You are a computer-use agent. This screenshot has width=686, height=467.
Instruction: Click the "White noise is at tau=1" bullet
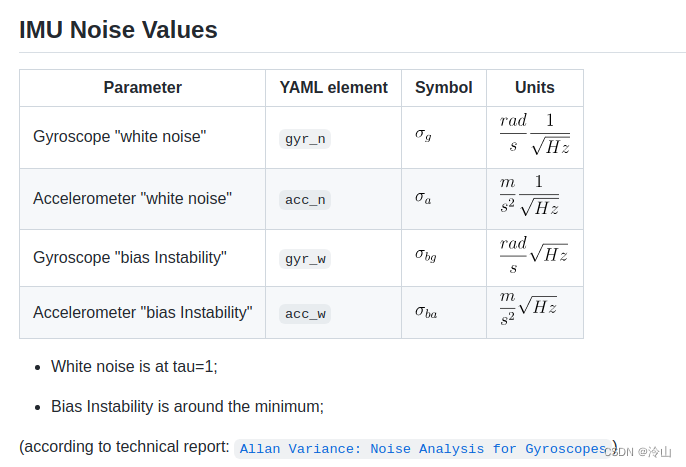coord(134,367)
